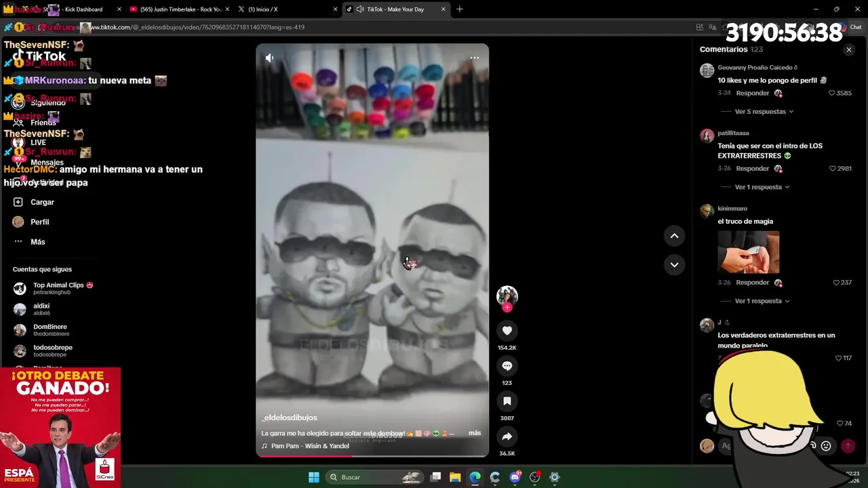The image size is (868, 488).
Task: Open Settings gear on taskbar
Action: (555, 477)
